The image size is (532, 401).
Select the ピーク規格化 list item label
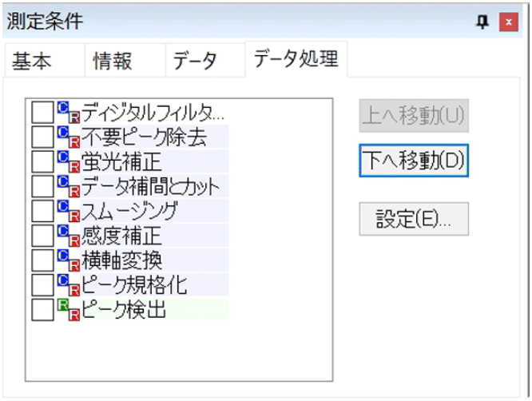[134, 285]
